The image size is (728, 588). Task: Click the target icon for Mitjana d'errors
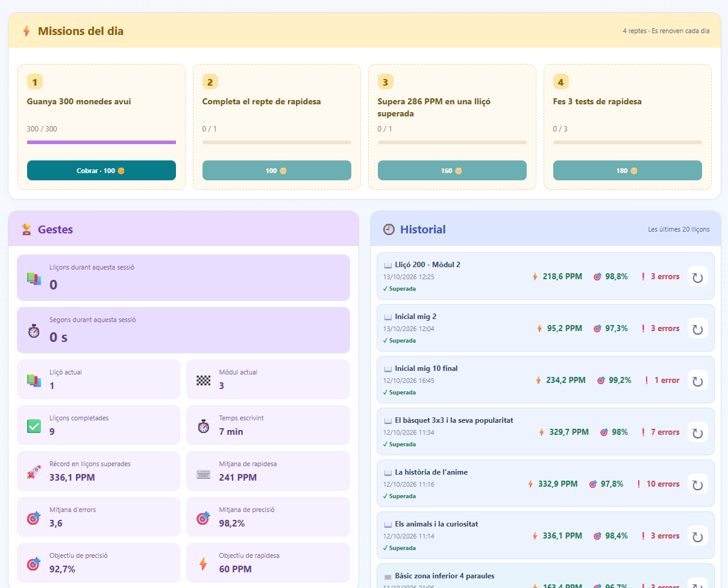point(34,517)
